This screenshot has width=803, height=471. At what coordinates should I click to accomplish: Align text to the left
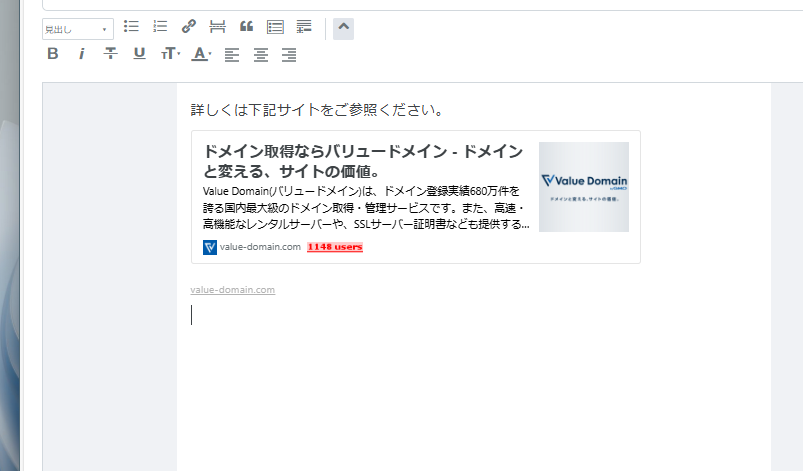(232, 54)
